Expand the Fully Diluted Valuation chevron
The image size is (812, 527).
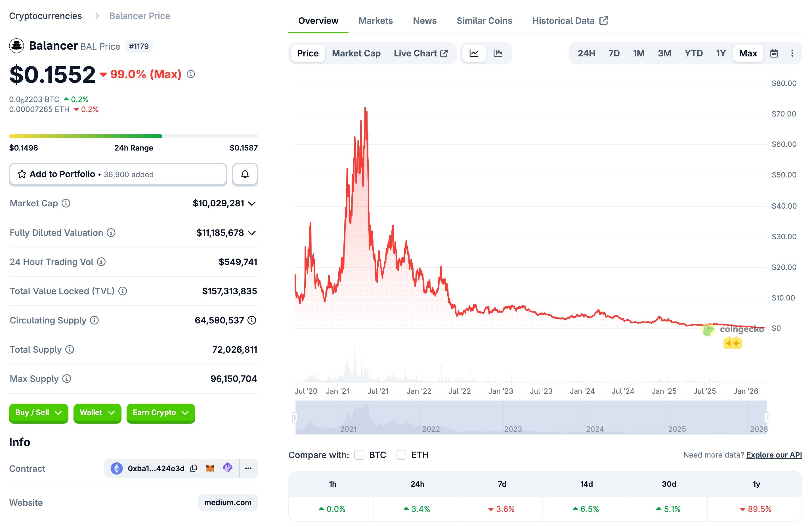coord(252,233)
